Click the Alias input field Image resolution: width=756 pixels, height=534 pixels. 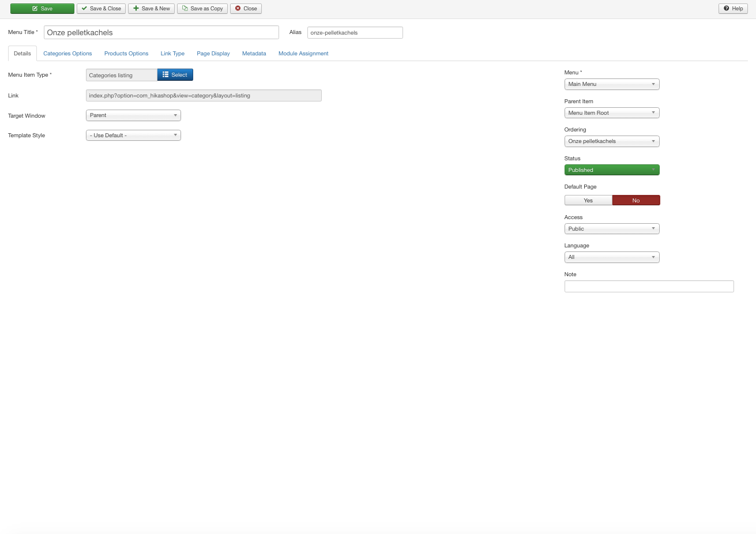coord(355,33)
